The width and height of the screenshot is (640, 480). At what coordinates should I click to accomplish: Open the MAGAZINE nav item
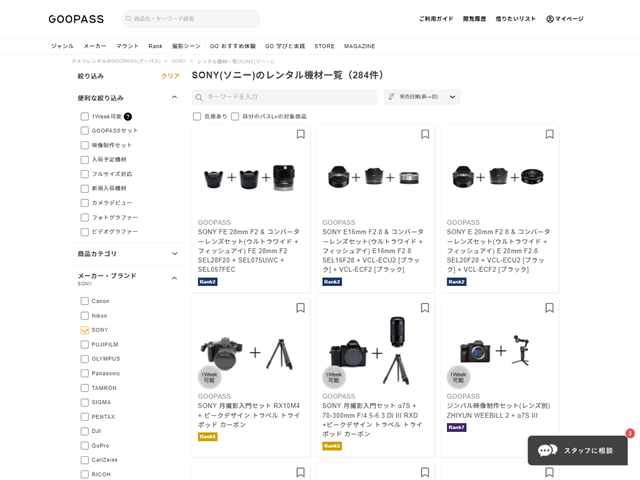click(359, 46)
